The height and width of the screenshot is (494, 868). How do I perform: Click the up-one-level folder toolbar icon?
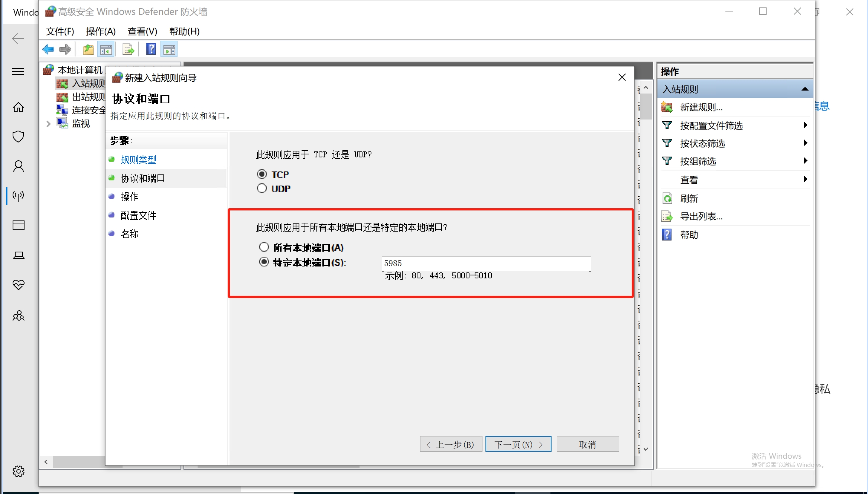click(x=88, y=49)
